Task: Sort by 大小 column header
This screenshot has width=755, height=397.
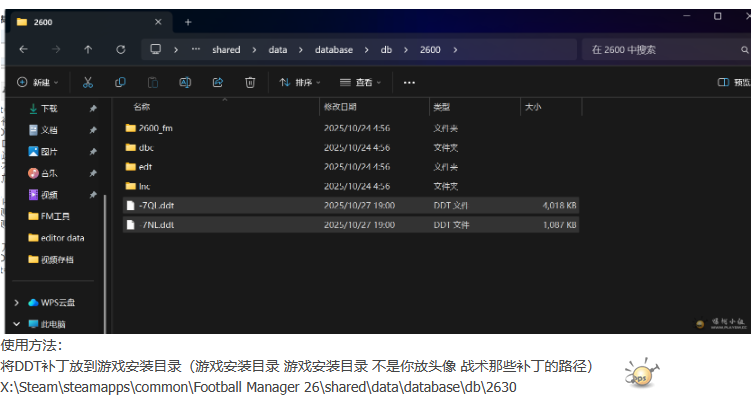Action: pyautogui.click(x=533, y=107)
